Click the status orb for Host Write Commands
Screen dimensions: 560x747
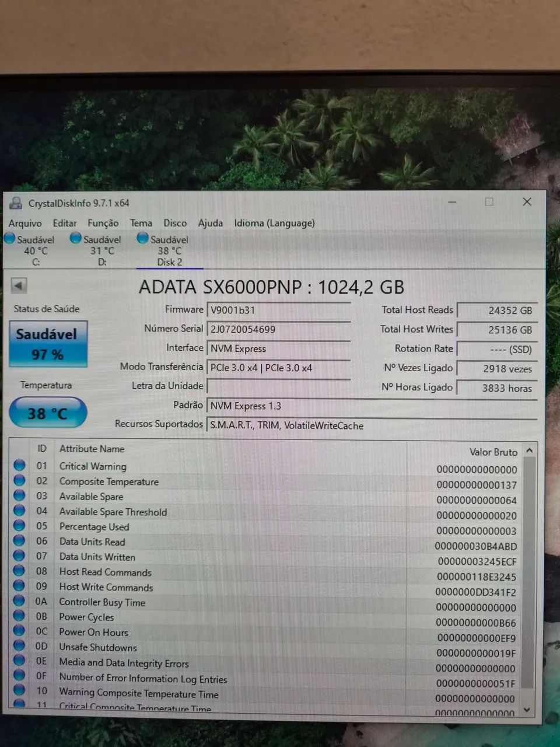19,585
